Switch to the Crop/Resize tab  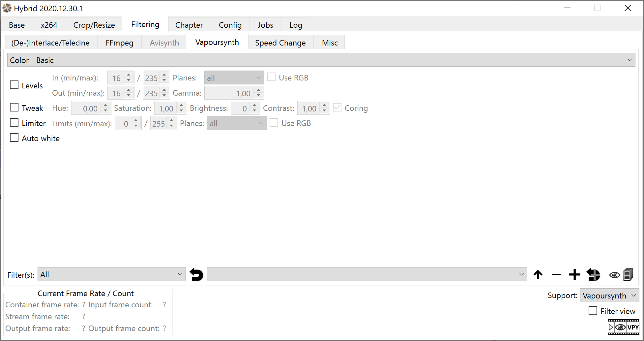coord(94,25)
